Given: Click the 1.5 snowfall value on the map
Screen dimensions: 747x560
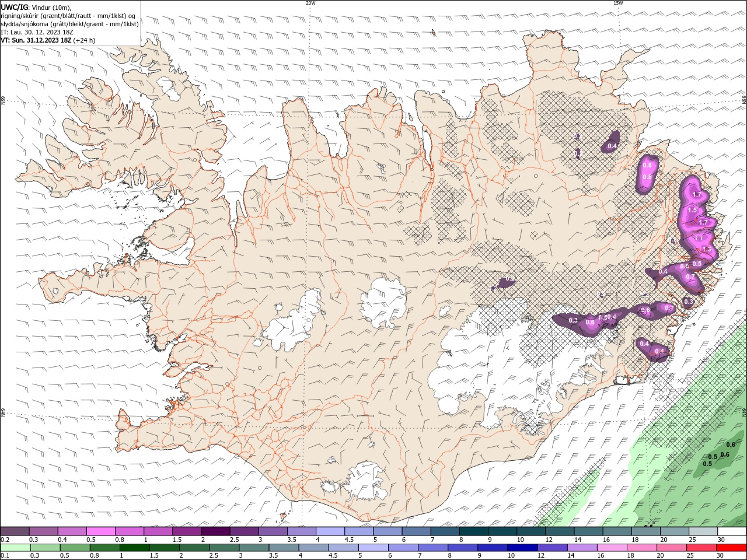Looking at the screenshot, I should [x=692, y=210].
